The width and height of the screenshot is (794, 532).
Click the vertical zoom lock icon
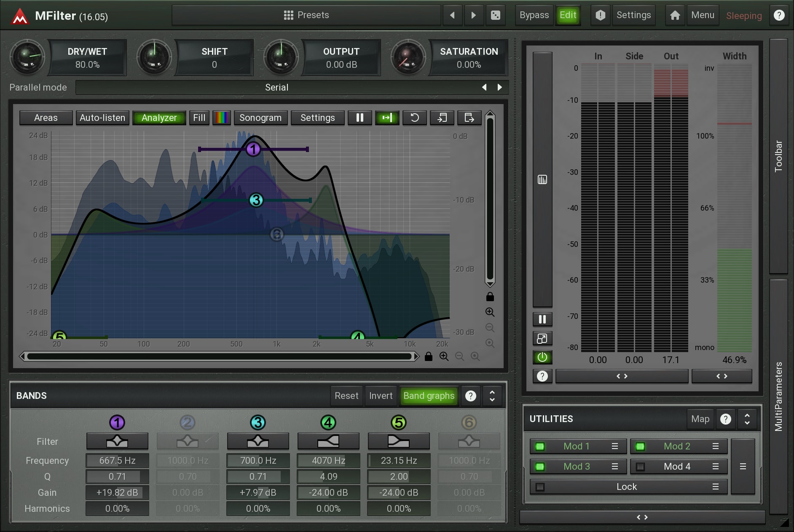click(x=490, y=297)
